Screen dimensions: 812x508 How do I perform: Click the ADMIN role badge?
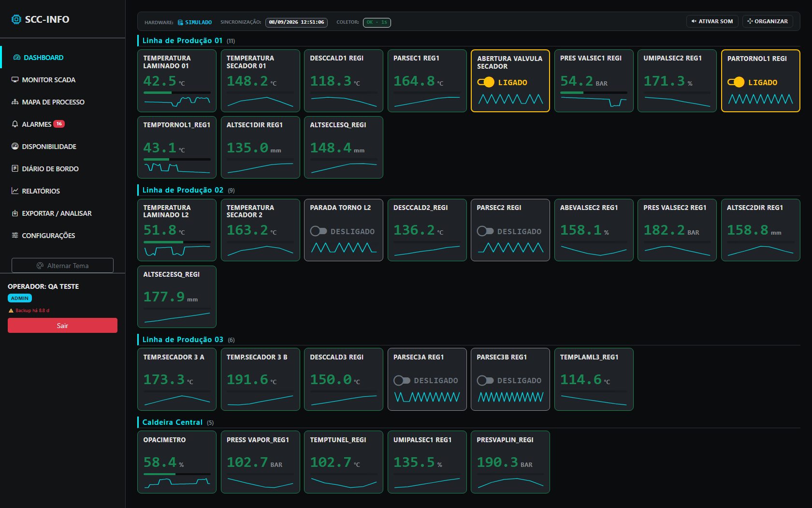20,299
